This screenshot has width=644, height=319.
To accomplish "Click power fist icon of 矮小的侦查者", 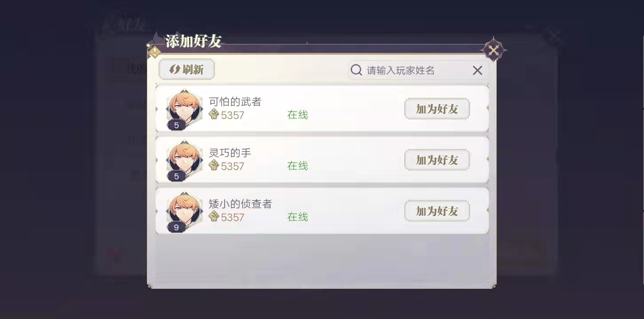I will click(214, 216).
